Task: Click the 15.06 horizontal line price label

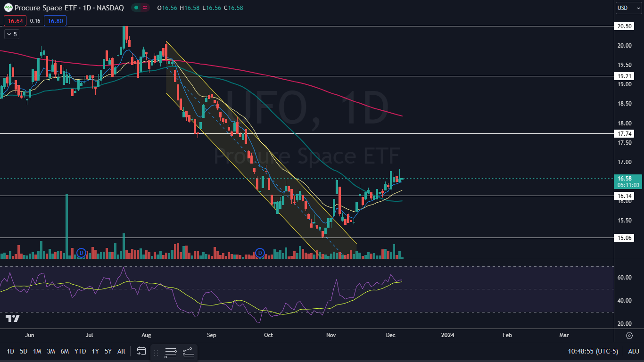Action: (x=624, y=238)
